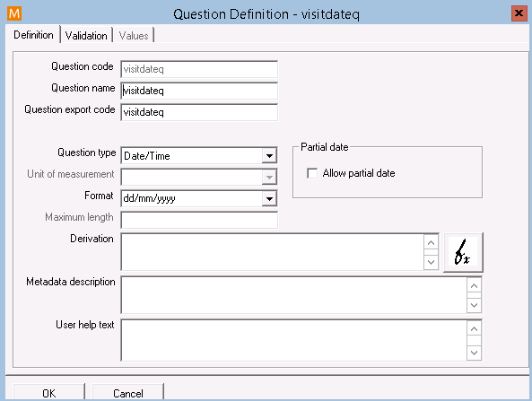Screen dimensions: 532x401
Task: Open the Values tab
Action: click(134, 35)
